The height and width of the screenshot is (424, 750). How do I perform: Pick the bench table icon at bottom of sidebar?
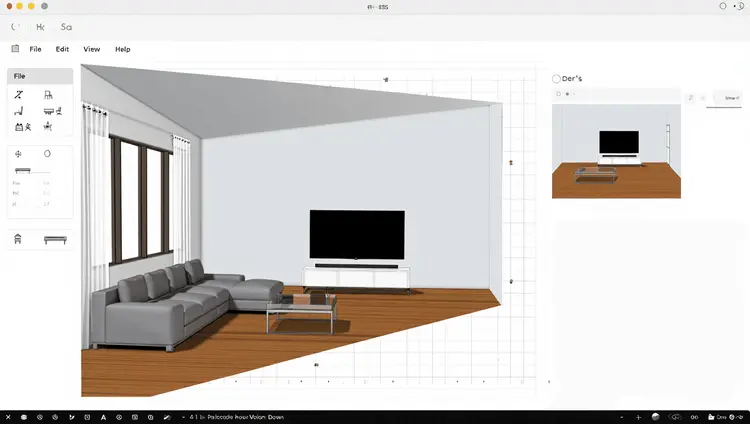(x=56, y=239)
